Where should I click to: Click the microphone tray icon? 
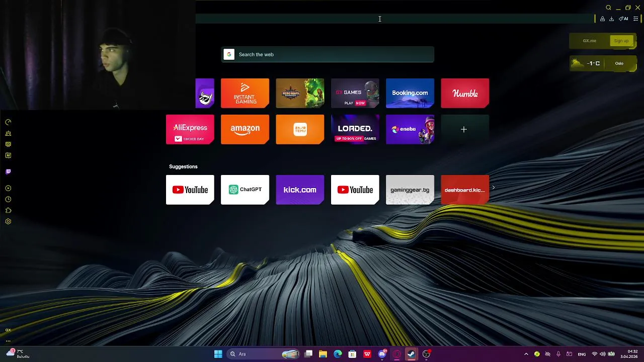[x=558, y=354]
